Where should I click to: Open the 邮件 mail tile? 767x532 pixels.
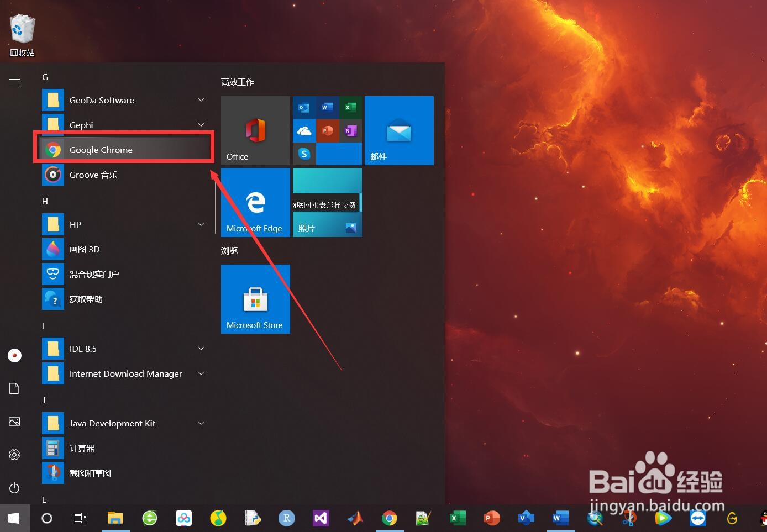pyautogui.click(x=399, y=130)
